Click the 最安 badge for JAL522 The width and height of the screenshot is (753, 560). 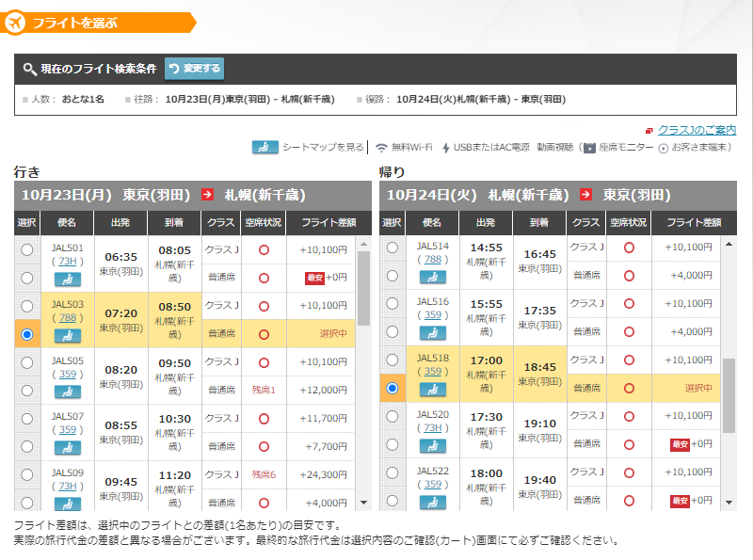pos(680,501)
